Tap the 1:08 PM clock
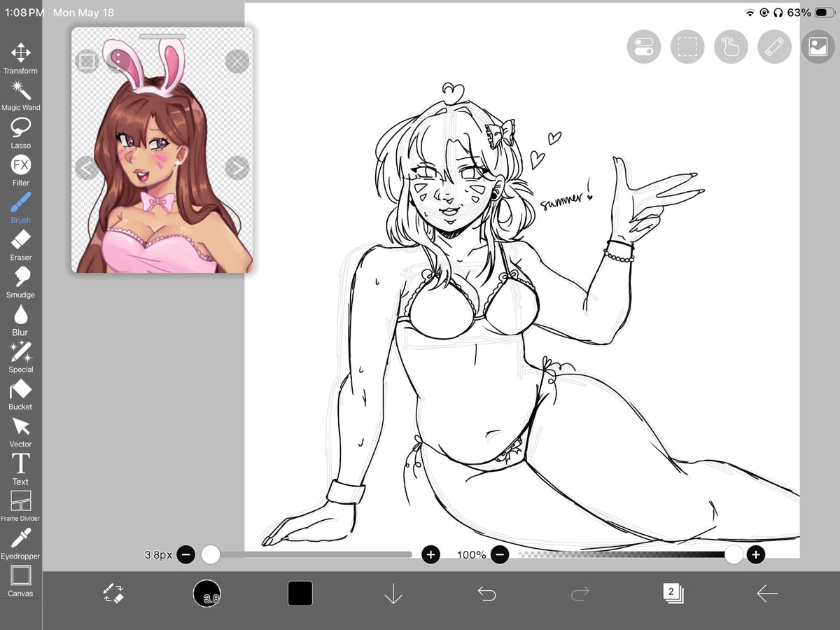 (24, 13)
